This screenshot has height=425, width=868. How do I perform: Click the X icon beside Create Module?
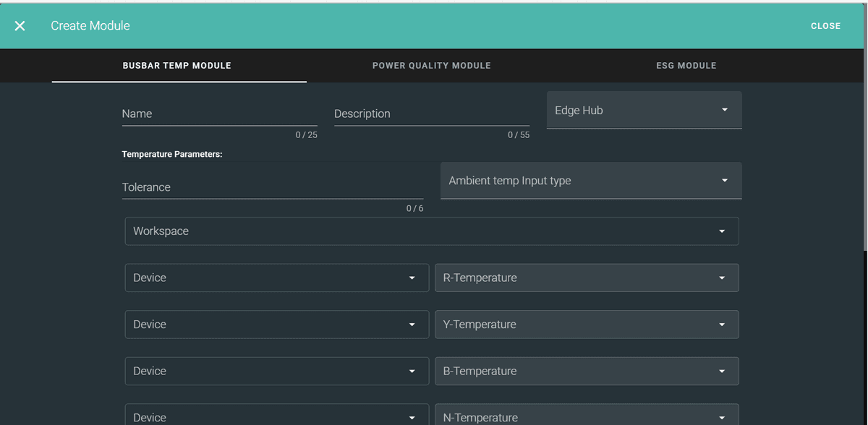tap(20, 26)
